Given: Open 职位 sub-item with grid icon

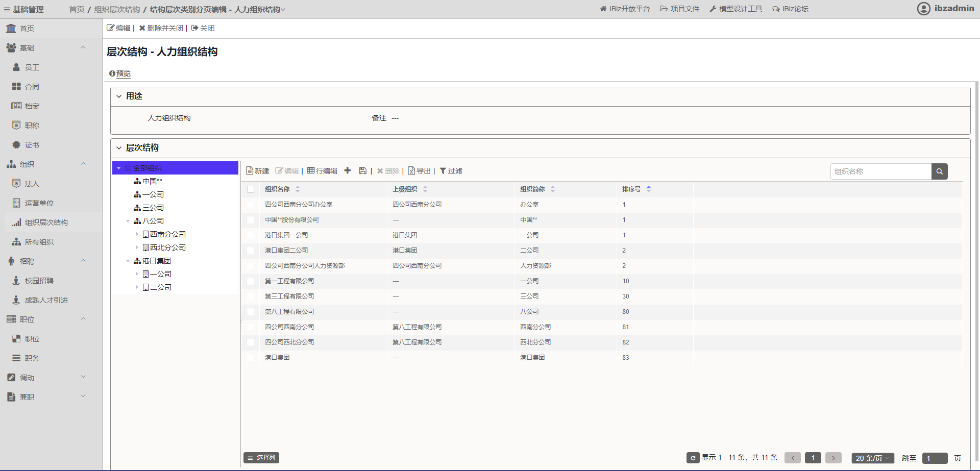Looking at the screenshot, I should click(32, 339).
